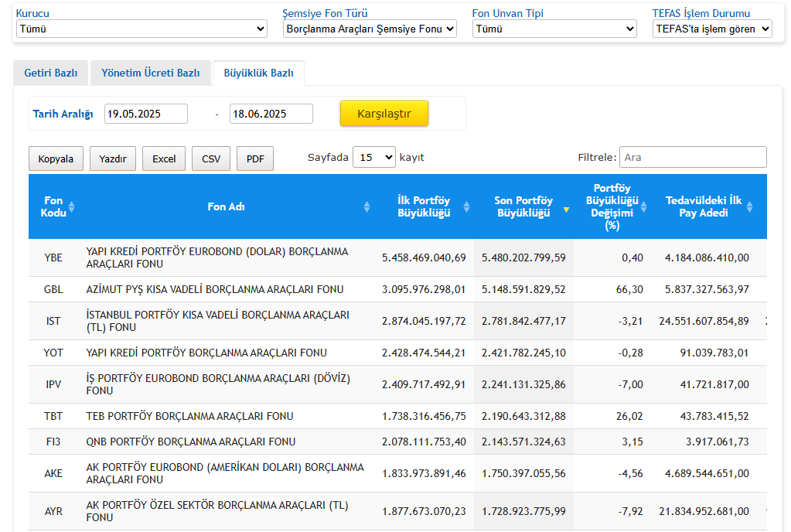Click Yapı Kredi Portföy Borçlanma Araçları Fonu
Screen dimensions: 791x532
(x=206, y=353)
